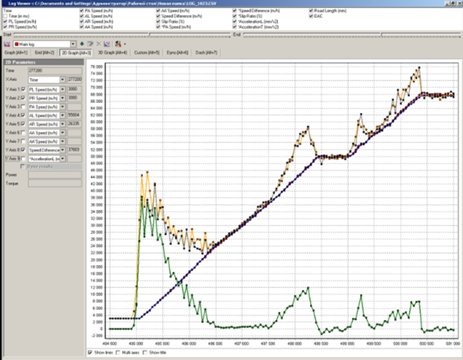Enable the Y Axis 6 checkbox
The height and width of the screenshot is (360, 463).
pos(23,133)
